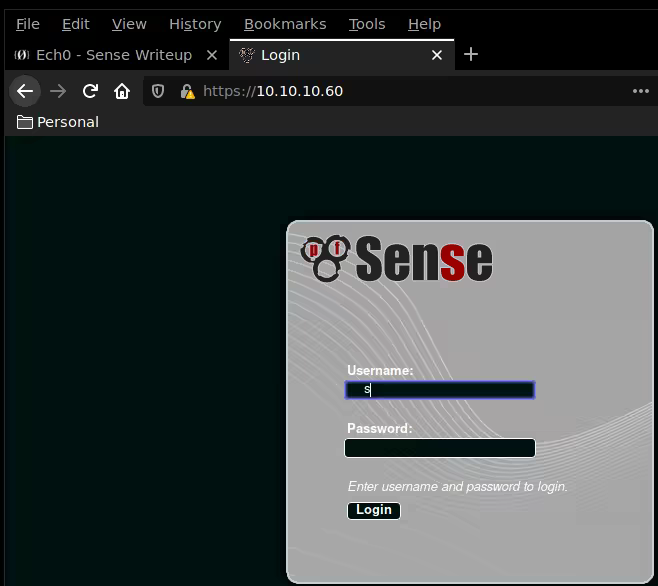658x586 pixels.
Task: Expand the Bookmarks menu
Action: tap(285, 24)
